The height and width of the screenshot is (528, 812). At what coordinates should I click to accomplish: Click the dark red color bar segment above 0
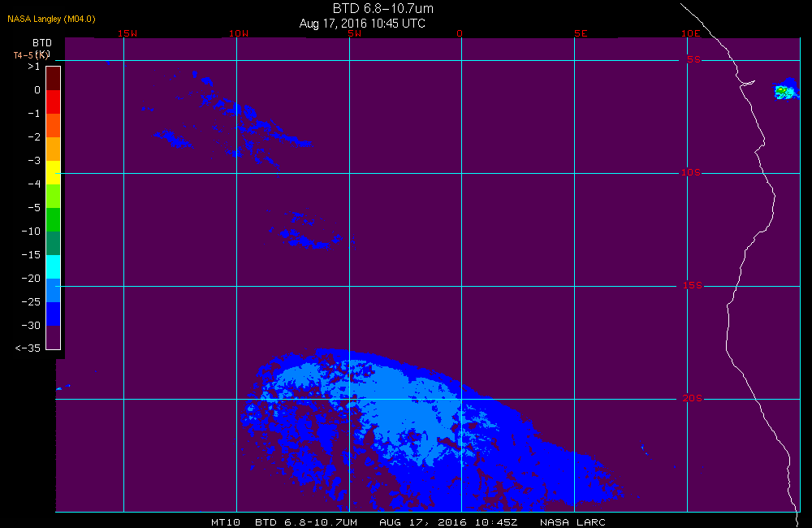[54, 79]
